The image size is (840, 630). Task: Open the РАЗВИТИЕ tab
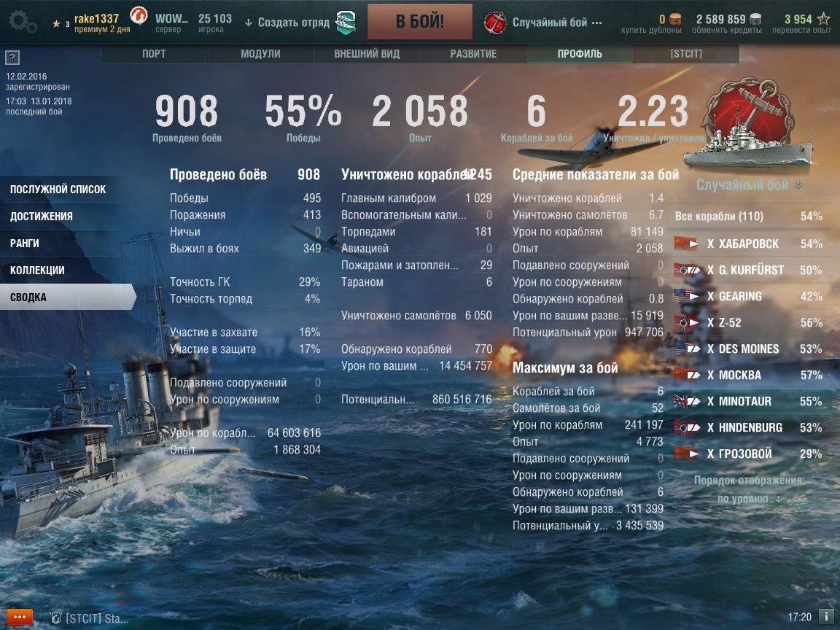point(473,54)
